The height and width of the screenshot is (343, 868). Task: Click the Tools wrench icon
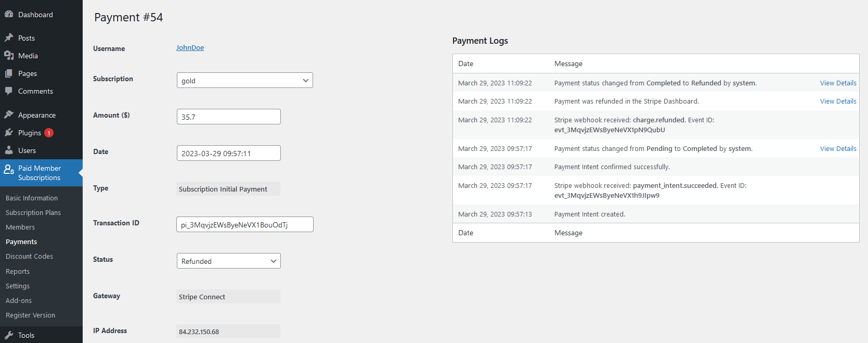(9, 335)
